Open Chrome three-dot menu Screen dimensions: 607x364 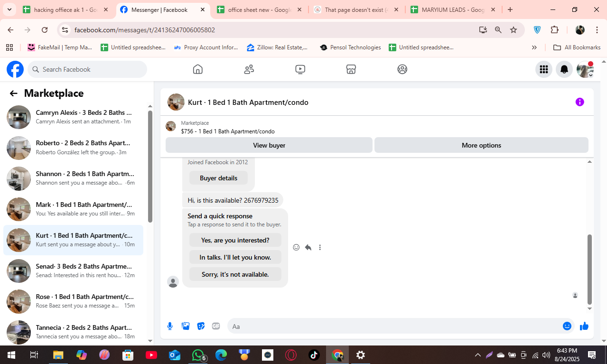coord(597,30)
